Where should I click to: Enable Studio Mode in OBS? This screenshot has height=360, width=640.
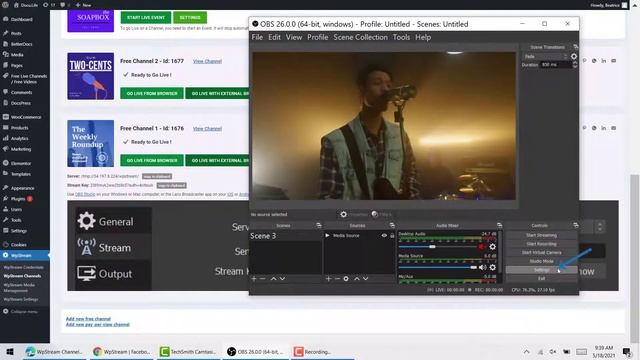(x=541, y=261)
